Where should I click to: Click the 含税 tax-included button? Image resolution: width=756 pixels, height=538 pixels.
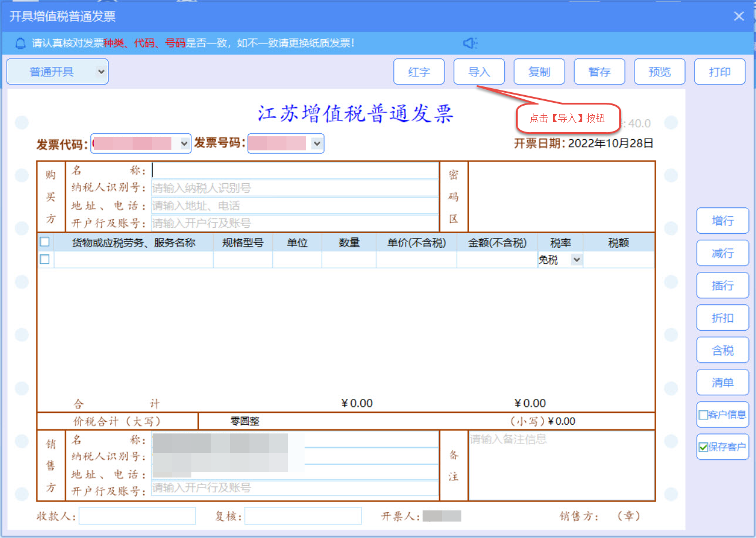[x=723, y=350]
